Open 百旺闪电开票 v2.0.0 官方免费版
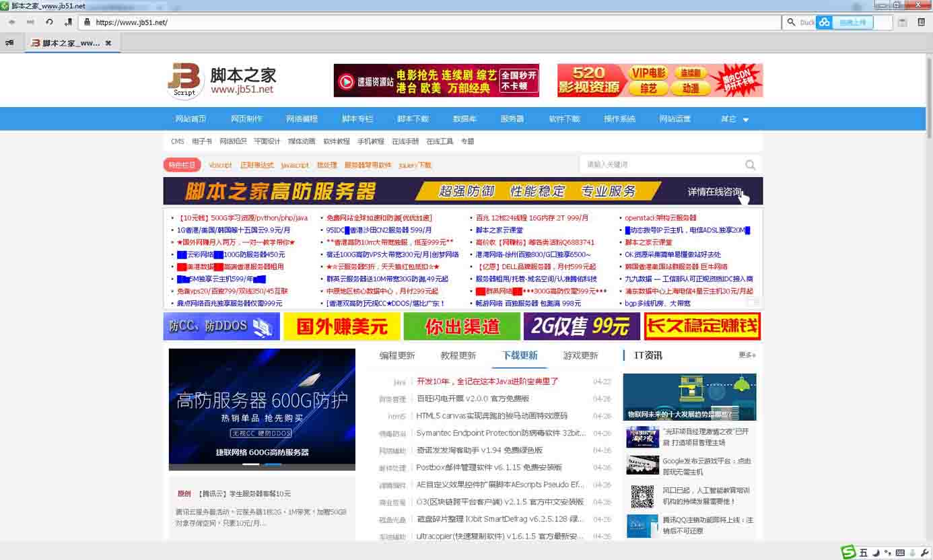933x560 pixels. [x=473, y=398]
